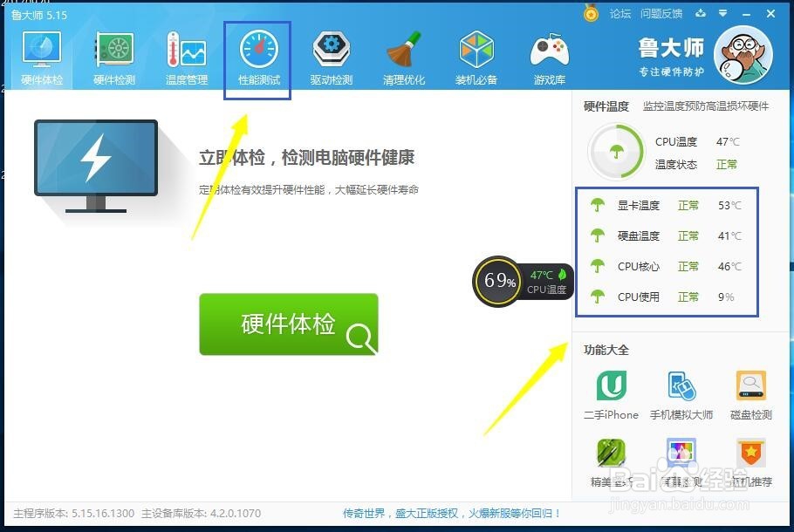The image size is (794, 532).
Task: Open the 磁盘检测 tool icon
Action: point(751,385)
